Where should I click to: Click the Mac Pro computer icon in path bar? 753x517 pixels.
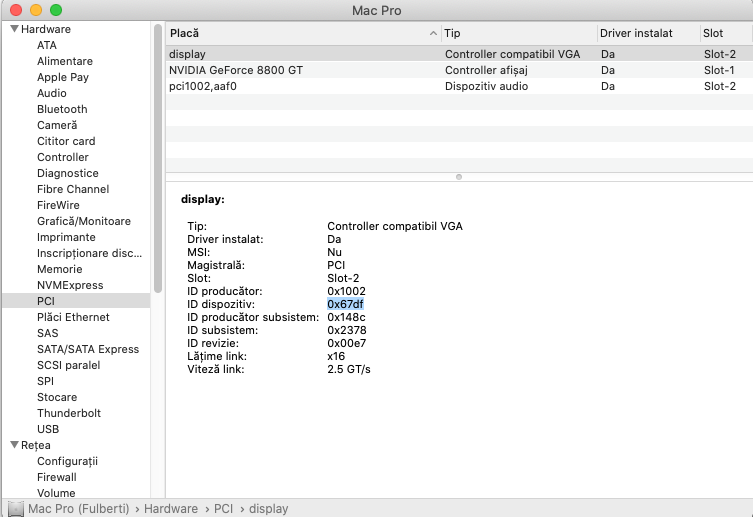pos(16,509)
